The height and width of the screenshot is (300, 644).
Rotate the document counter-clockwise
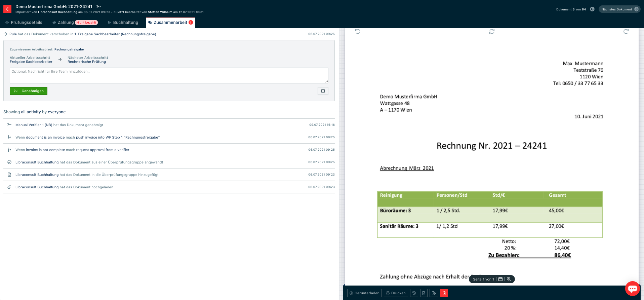point(358,31)
